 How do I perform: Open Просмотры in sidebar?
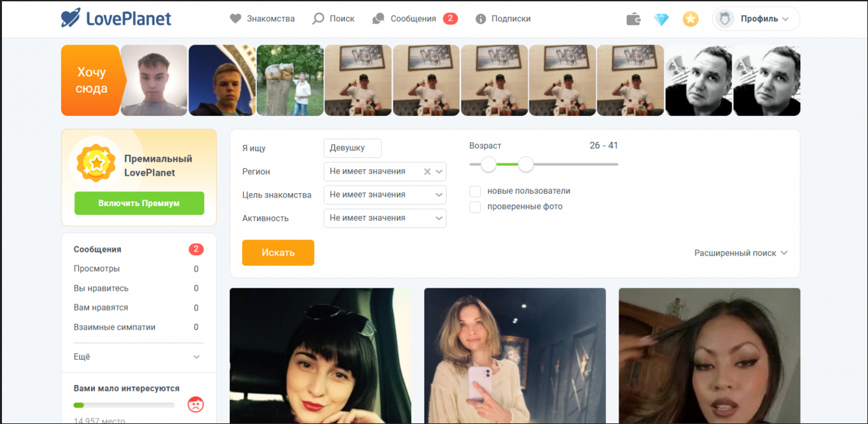tap(97, 269)
